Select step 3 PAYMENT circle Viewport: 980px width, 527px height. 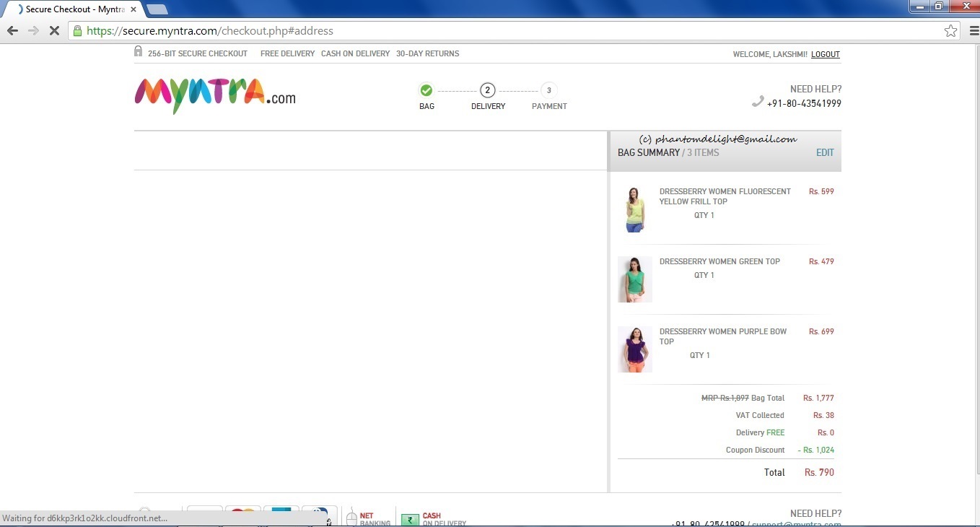pyautogui.click(x=549, y=90)
